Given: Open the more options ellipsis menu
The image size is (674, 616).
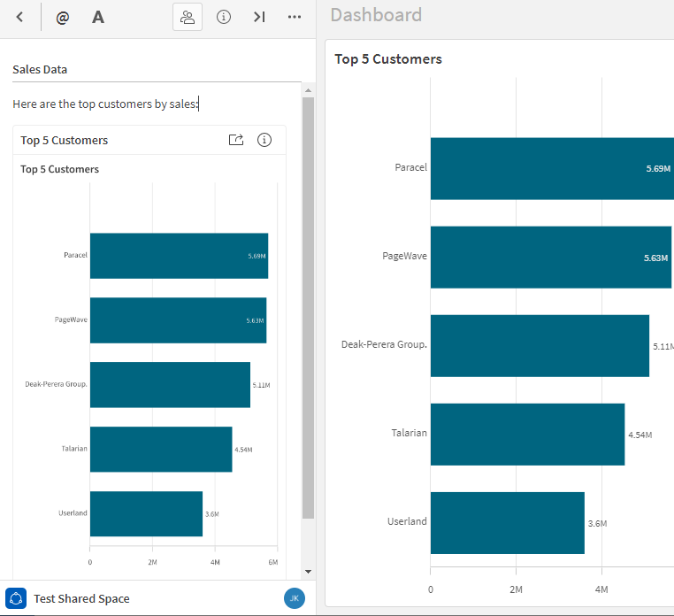Looking at the screenshot, I should point(295,17).
